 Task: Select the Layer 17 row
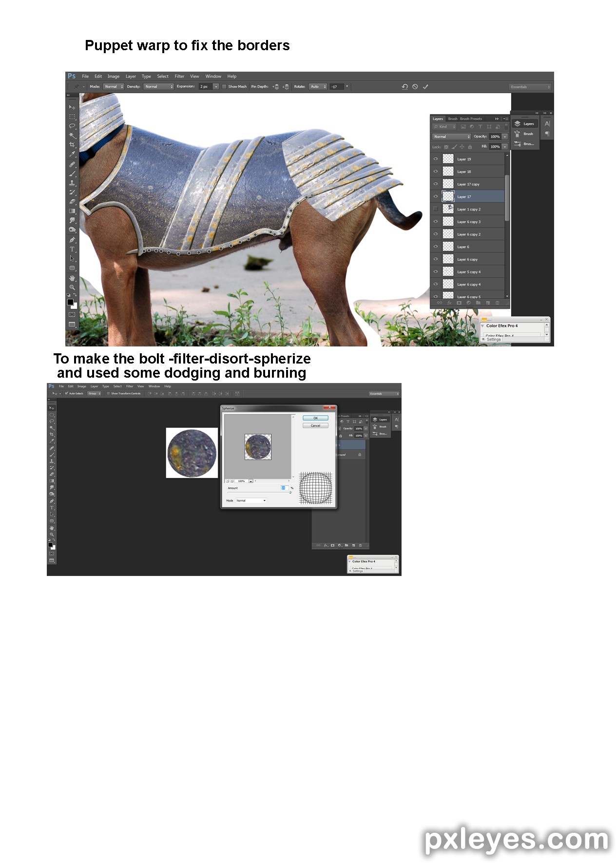(x=468, y=196)
